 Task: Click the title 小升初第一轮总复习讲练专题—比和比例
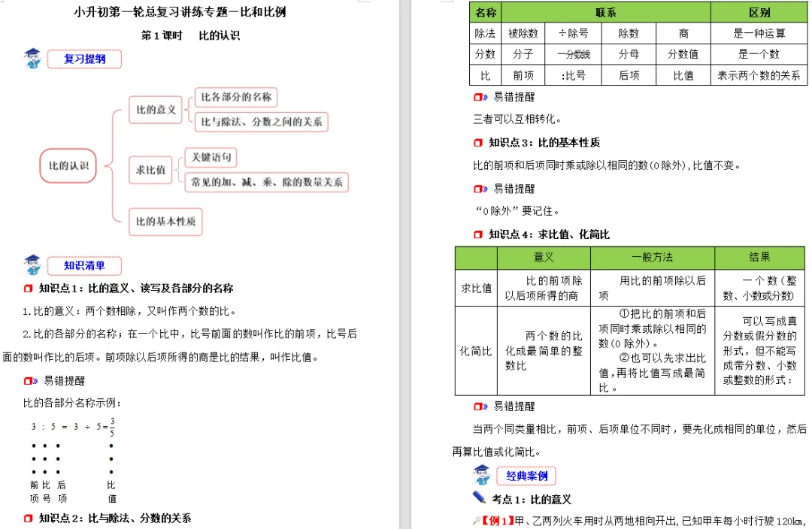(x=180, y=12)
